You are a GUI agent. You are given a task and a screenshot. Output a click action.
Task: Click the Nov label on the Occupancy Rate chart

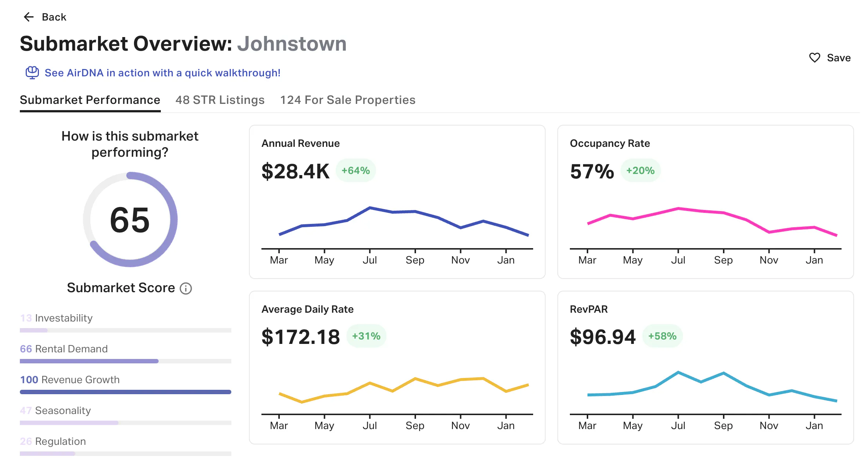tap(769, 260)
